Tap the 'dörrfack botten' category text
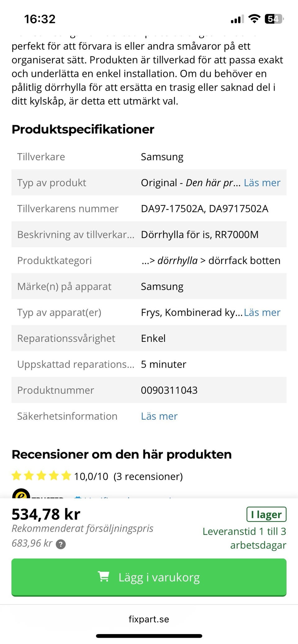The width and height of the screenshot is (298, 644). (x=244, y=261)
